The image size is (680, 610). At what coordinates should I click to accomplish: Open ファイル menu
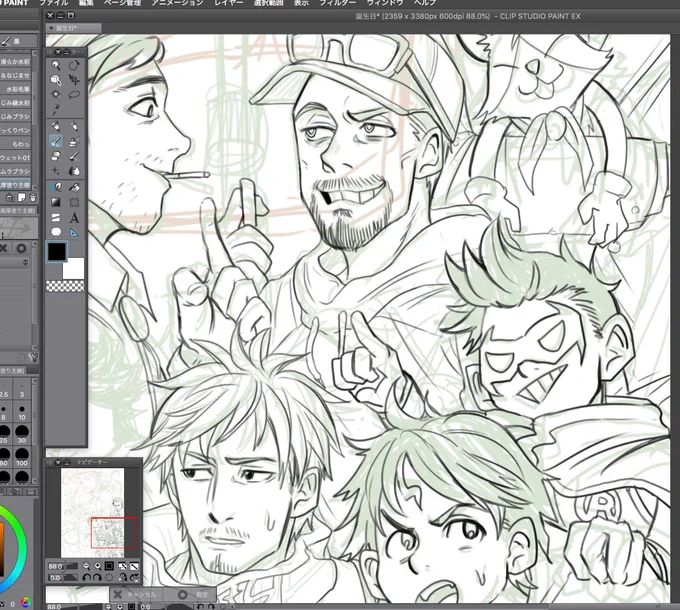coord(54,3)
